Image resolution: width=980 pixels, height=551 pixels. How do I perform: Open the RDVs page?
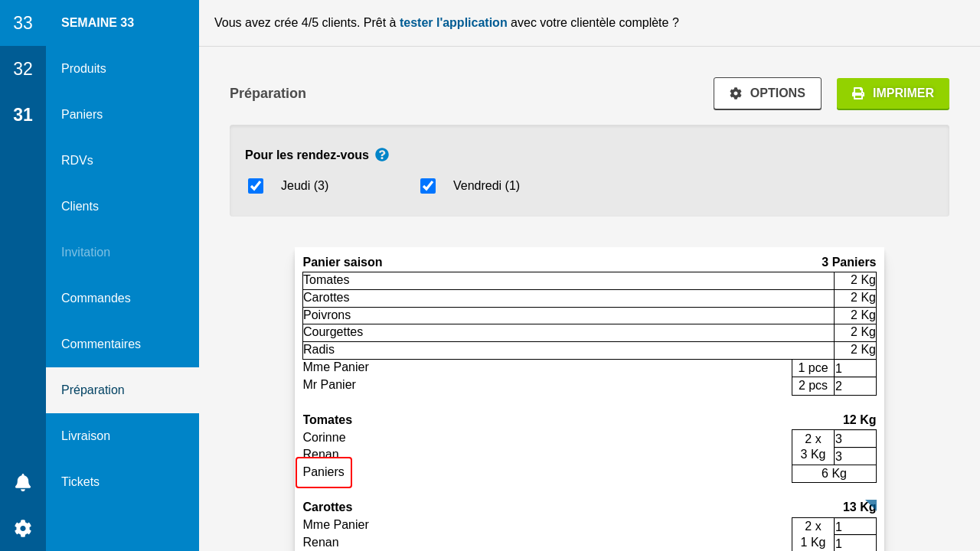[x=77, y=161]
